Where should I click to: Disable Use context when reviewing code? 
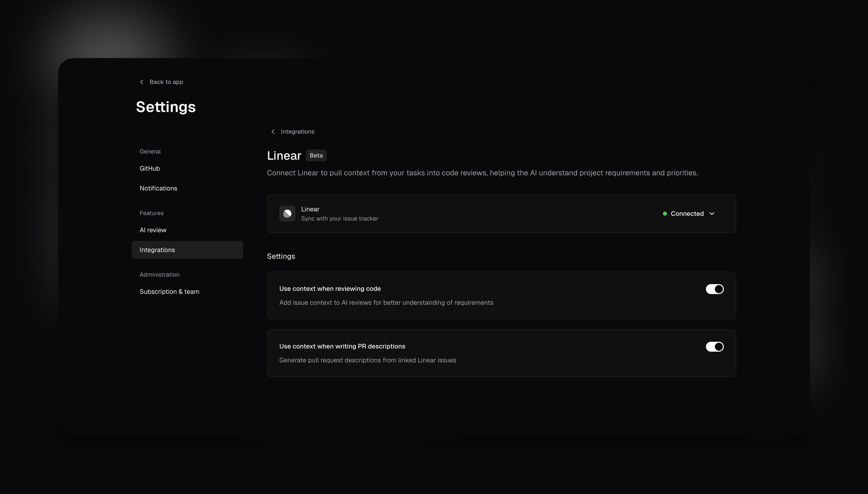714,289
